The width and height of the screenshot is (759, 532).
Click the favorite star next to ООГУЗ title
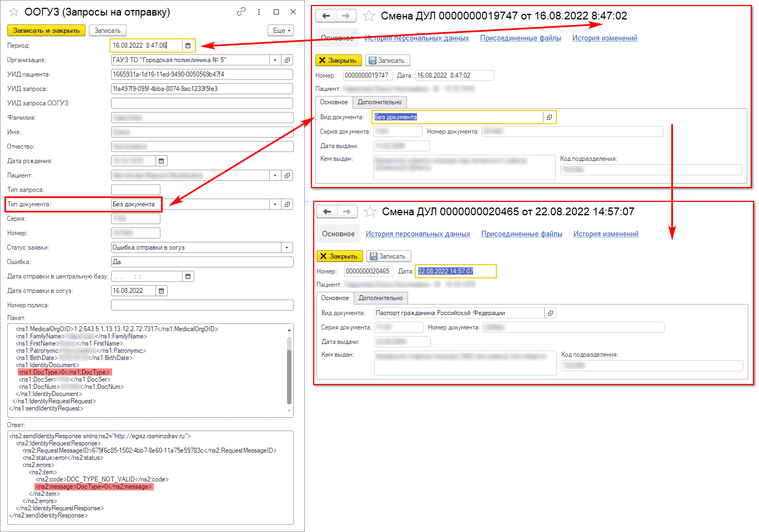tap(14, 12)
